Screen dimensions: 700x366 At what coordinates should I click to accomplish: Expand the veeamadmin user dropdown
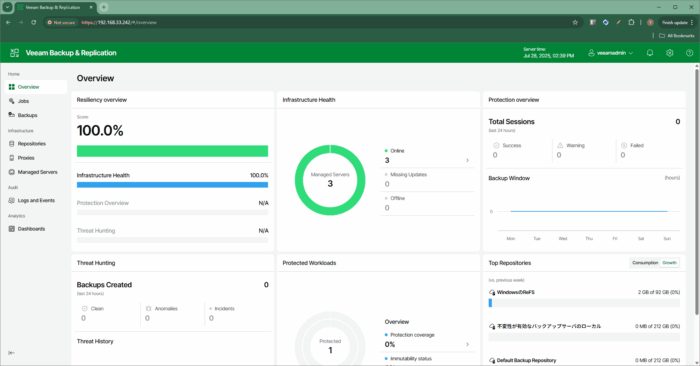610,53
